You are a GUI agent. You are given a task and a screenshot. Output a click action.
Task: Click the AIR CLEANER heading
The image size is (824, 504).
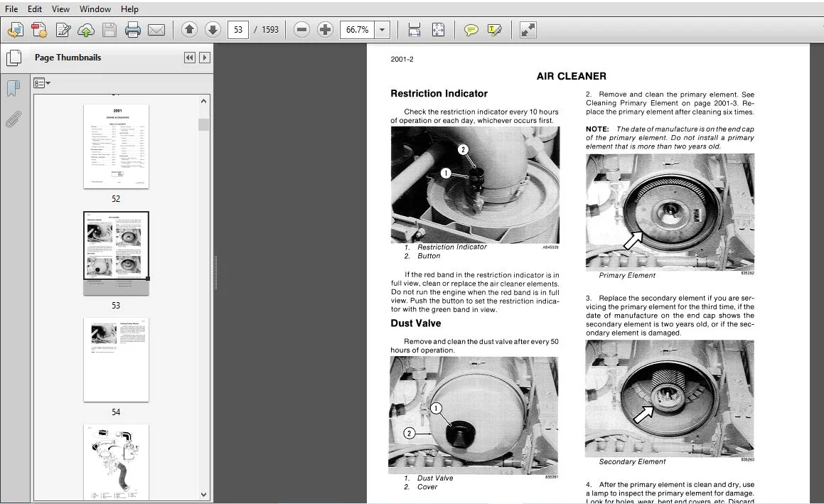[571, 76]
